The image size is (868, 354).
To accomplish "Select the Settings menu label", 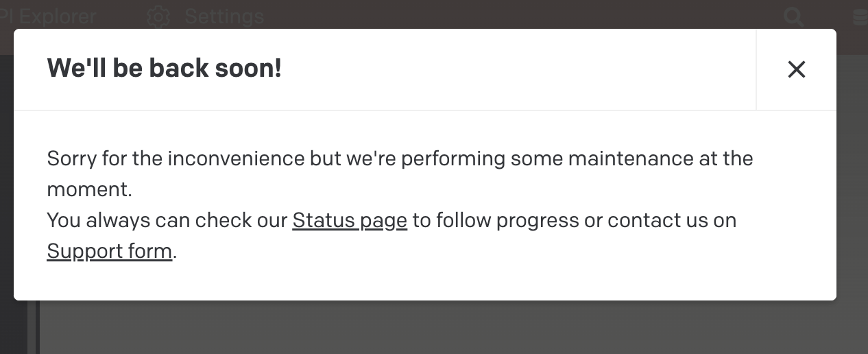I will pyautogui.click(x=224, y=16).
